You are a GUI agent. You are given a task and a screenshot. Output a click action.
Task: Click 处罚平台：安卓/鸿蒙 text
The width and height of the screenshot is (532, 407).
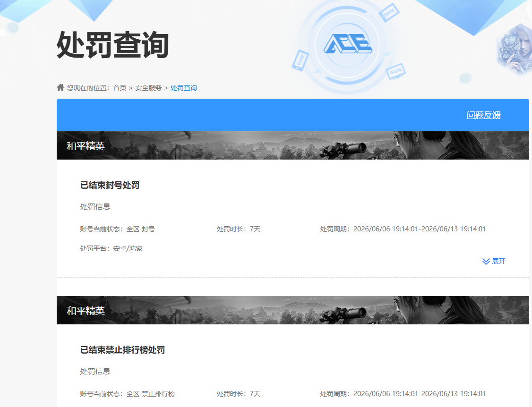pos(112,249)
